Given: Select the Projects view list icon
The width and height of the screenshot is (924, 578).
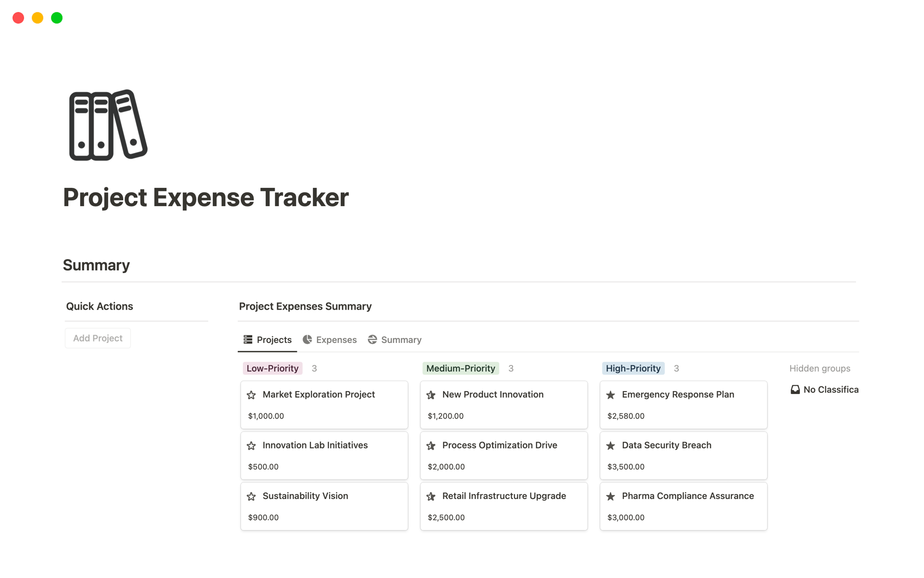Looking at the screenshot, I should 248,339.
